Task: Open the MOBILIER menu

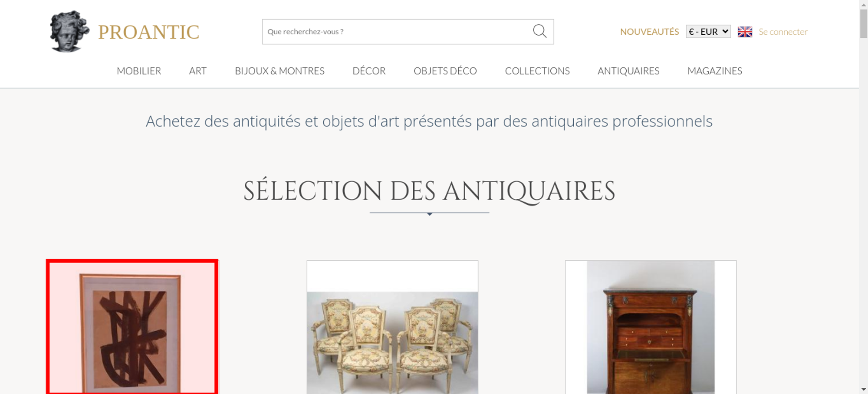Action: [139, 71]
